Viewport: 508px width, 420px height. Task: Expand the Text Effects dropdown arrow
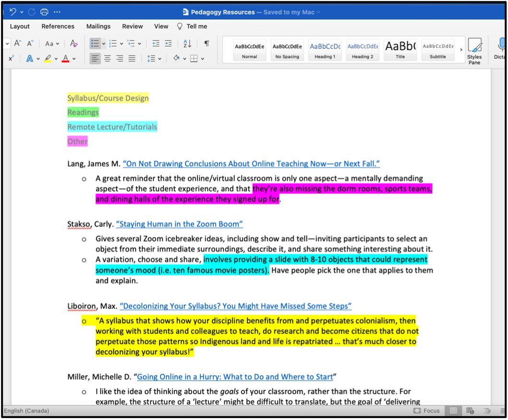coord(38,58)
